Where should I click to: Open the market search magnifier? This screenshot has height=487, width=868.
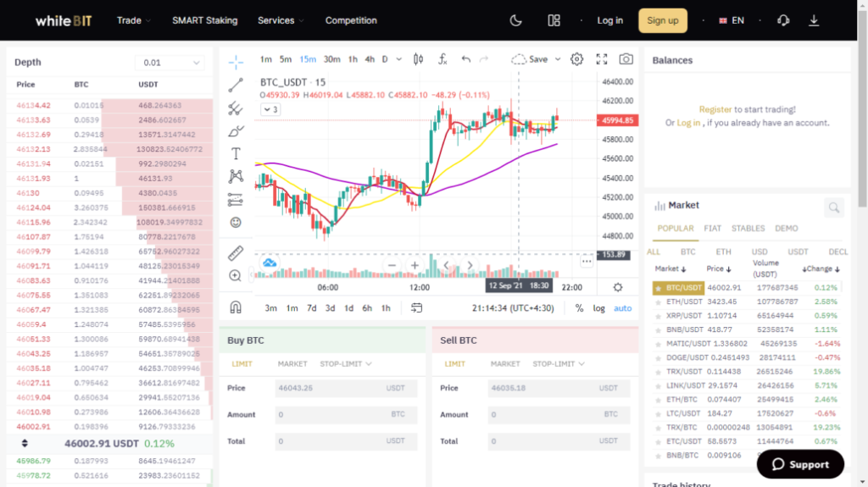click(834, 208)
